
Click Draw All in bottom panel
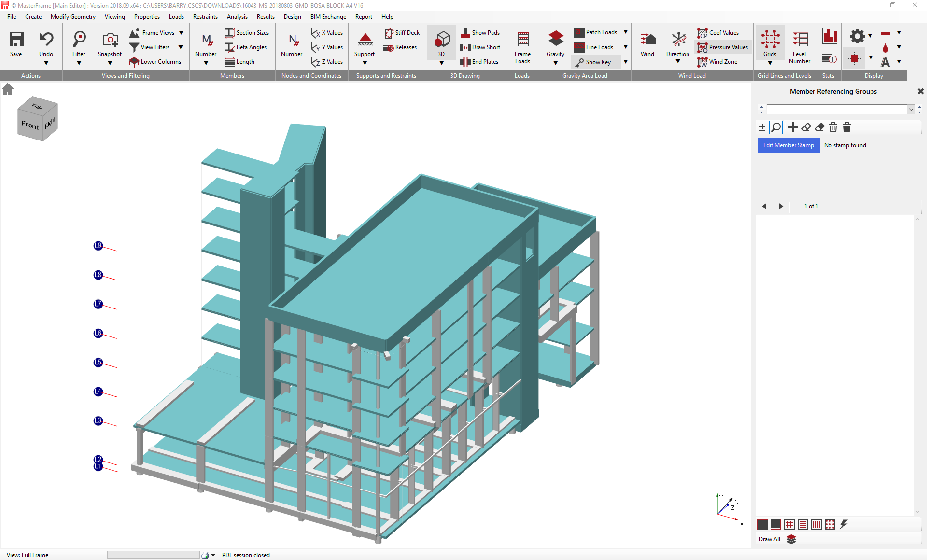click(x=769, y=539)
